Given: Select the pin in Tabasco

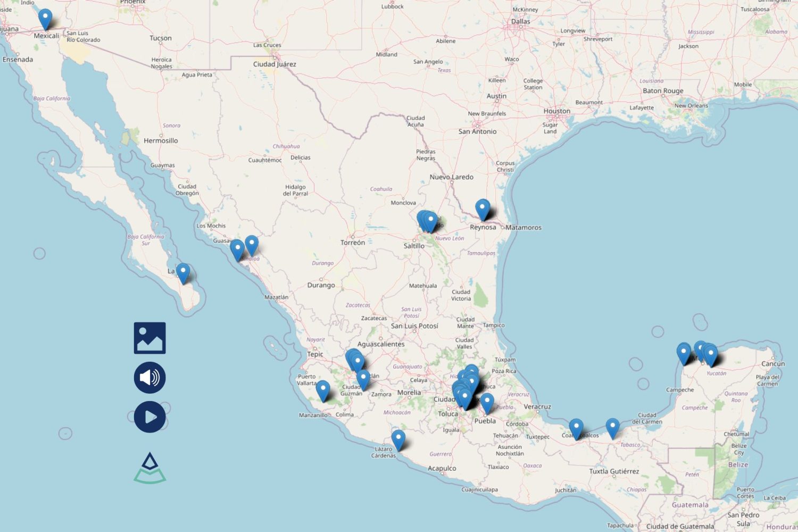Looking at the screenshot, I should coord(613,429).
